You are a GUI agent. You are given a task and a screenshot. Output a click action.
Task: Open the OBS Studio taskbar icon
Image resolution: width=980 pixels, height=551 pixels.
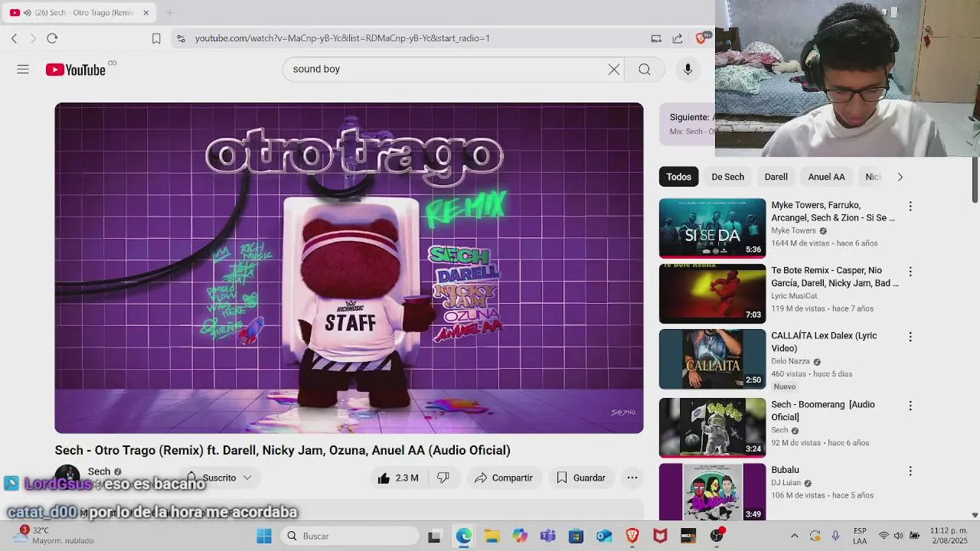[717, 536]
